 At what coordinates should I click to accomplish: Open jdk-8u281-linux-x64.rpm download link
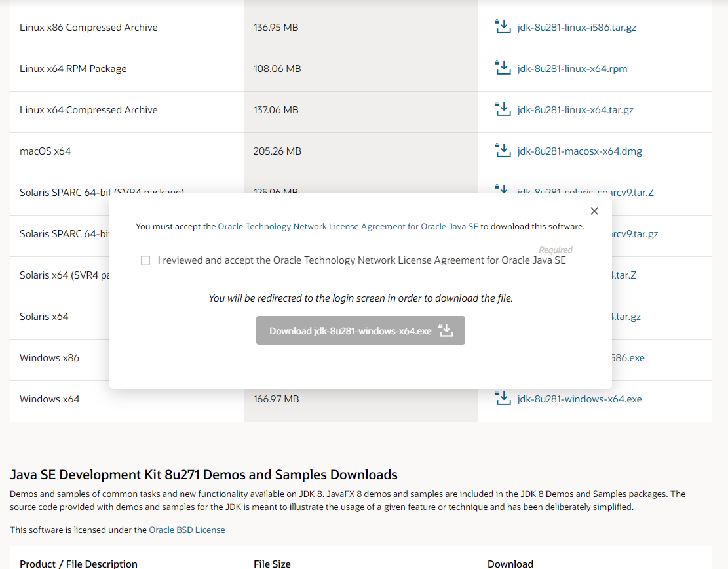click(x=572, y=69)
